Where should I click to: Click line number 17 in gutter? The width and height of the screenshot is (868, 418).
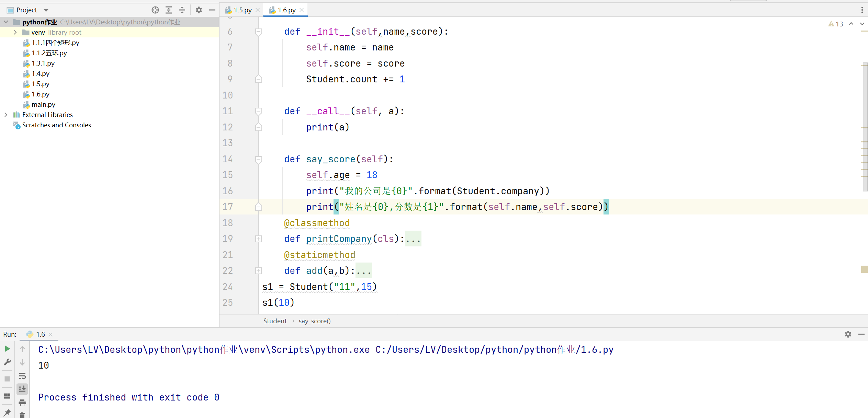click(x=227, y=207)
